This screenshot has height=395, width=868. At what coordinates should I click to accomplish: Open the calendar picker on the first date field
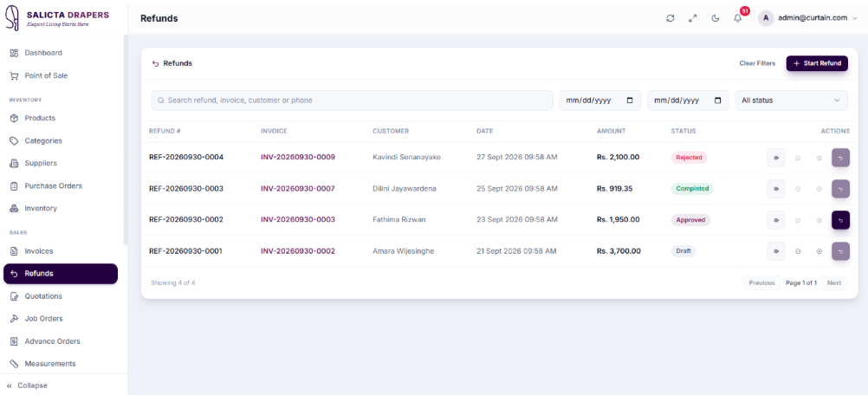[x=630, y=100]
